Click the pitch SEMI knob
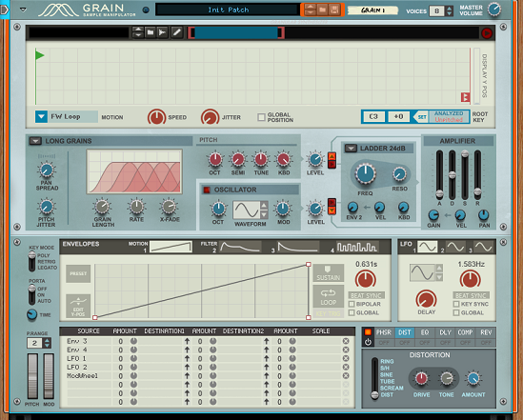Screen dimensions: 523x420 238,160
